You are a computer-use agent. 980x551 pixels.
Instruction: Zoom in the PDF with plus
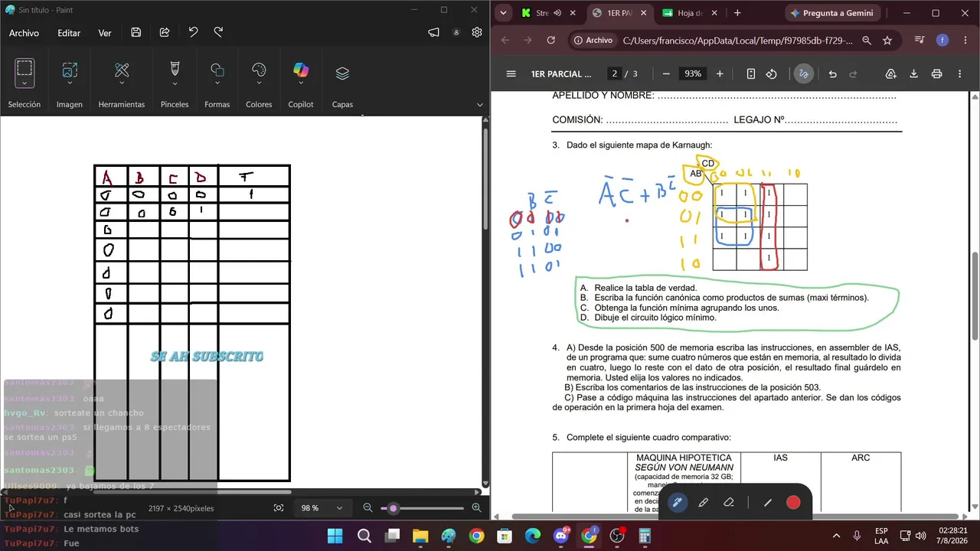click(x=720, y=74)
